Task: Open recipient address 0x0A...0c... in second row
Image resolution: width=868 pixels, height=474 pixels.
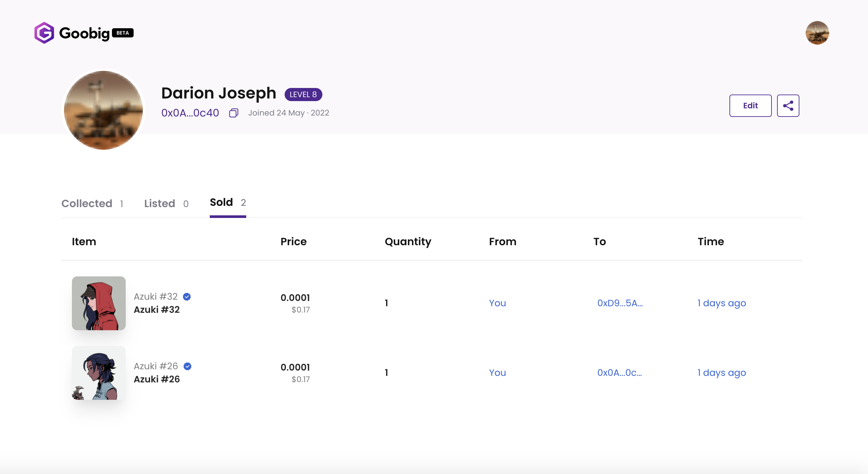Action: [619, 373]
